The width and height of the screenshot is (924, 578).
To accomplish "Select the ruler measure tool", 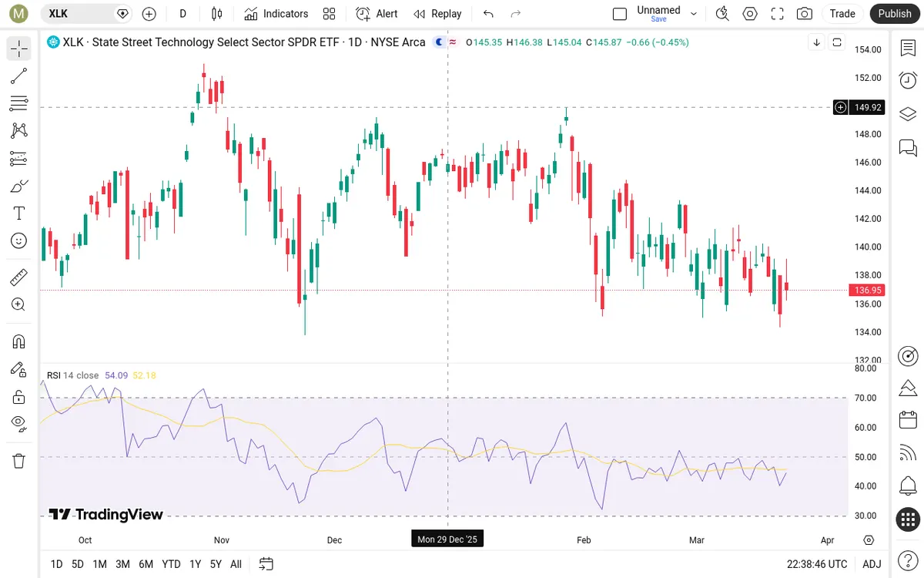I will (x=19, y=277).
